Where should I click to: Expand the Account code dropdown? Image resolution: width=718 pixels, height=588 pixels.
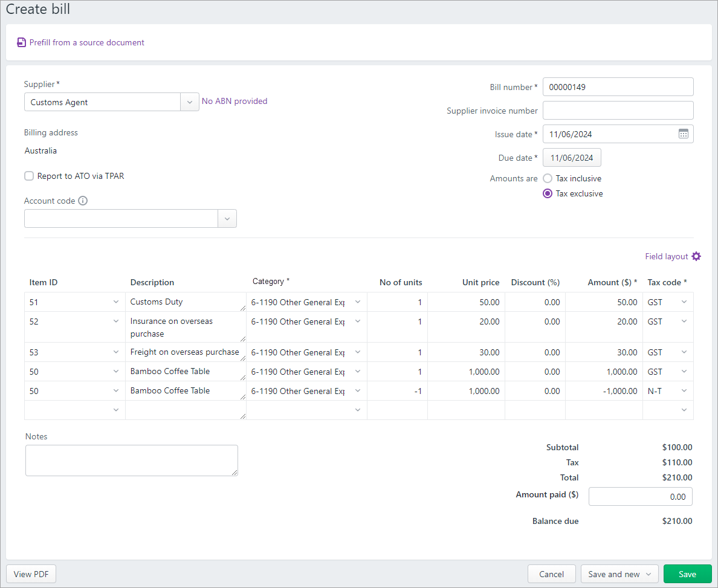[x=227, y=218]
